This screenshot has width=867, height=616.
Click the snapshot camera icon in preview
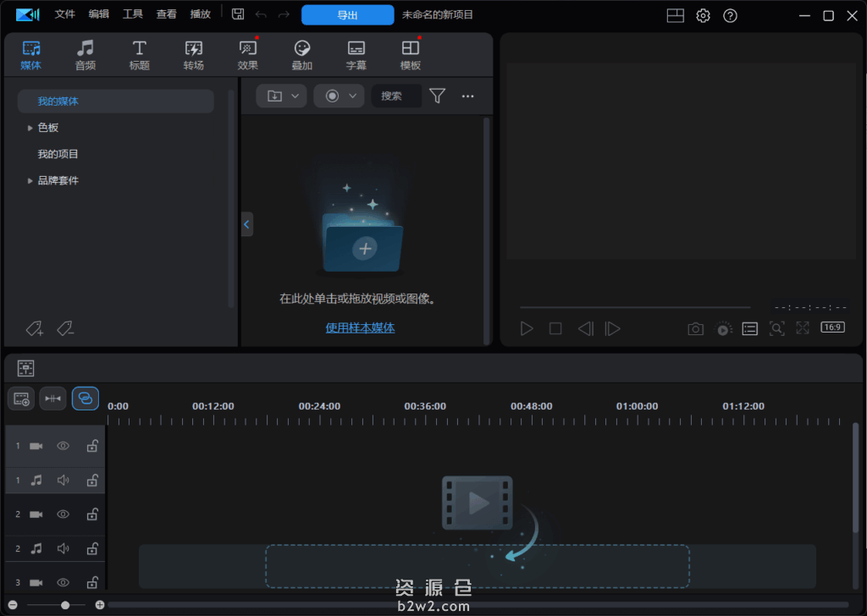695,329
